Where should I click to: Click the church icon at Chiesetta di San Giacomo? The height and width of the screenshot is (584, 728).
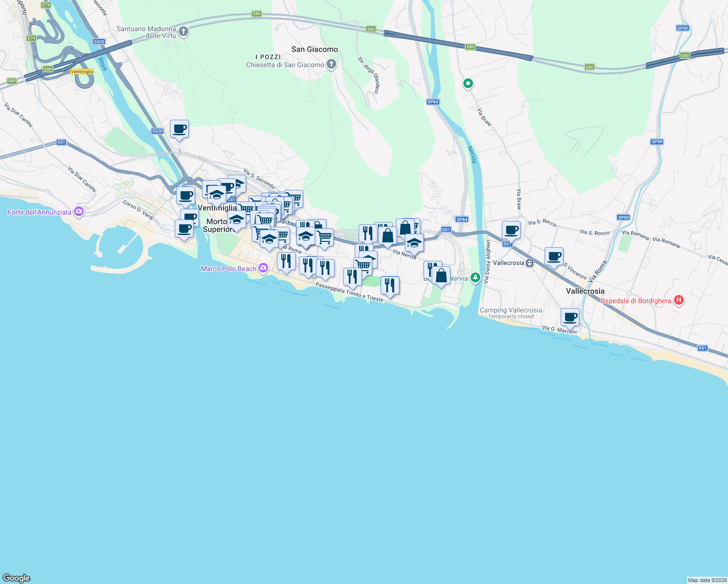click(331, 63)
